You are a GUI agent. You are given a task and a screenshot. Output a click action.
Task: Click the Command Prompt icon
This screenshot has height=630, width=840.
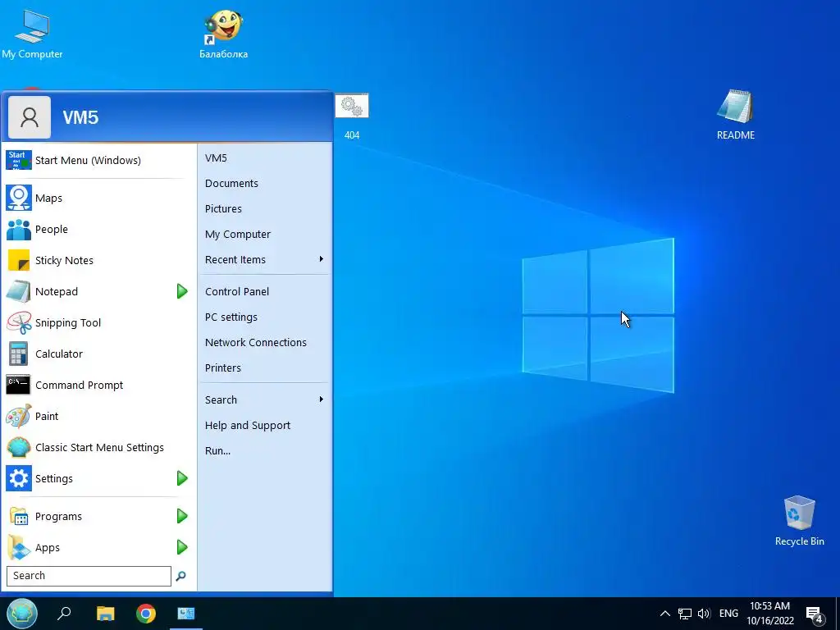(19, 385)
